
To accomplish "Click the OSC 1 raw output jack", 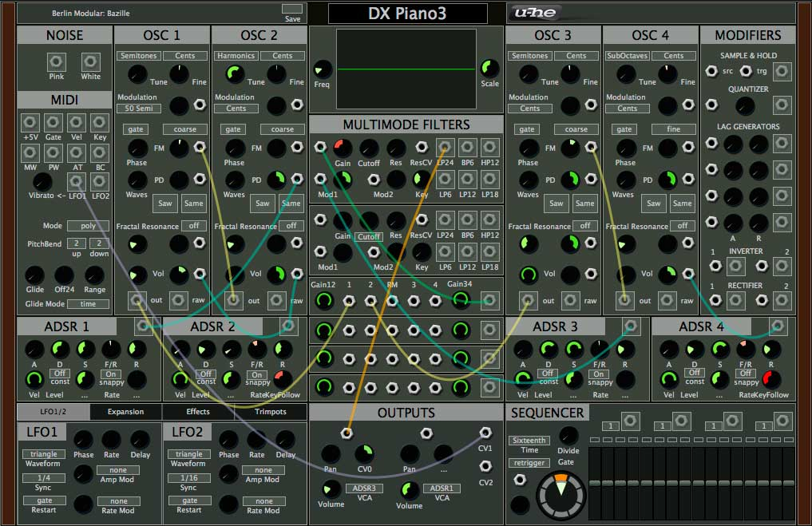I will click(x=179, y=300).
